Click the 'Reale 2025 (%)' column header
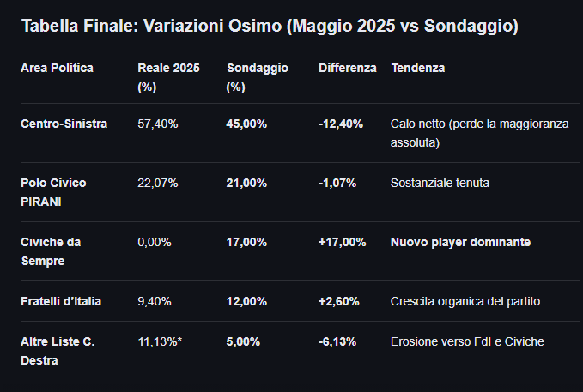 coord(168,77)
